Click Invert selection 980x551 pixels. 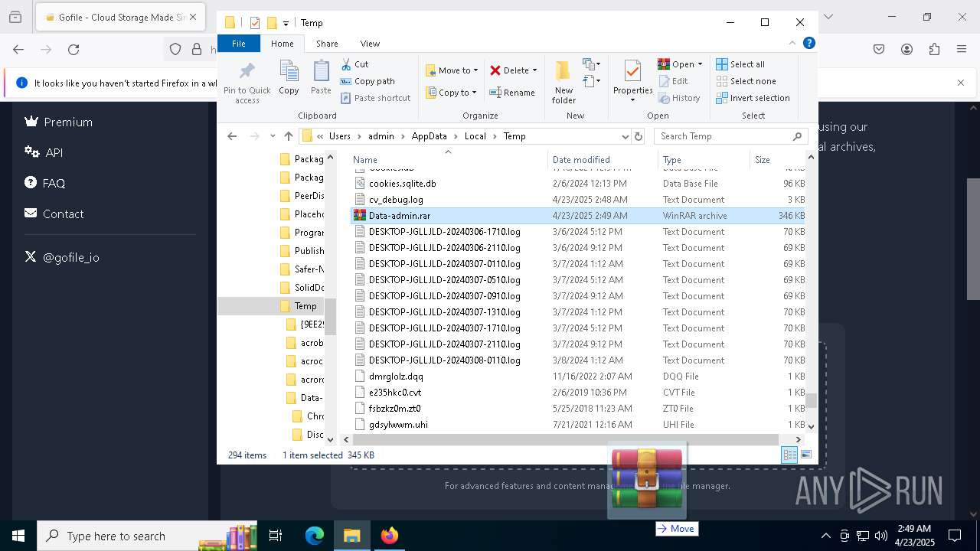(753, 98)
